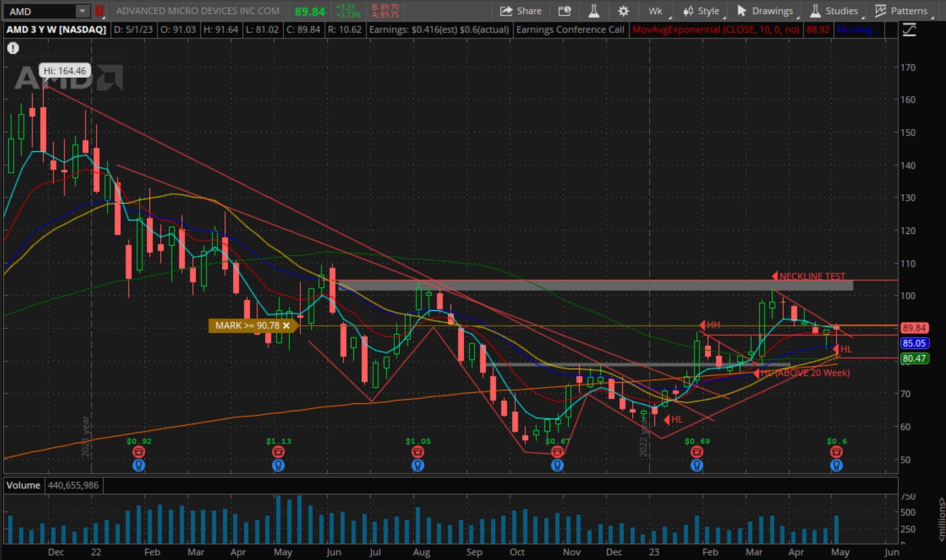Click the lightbulb icon below $0.92 earnings
The width and height of the screenshot is (946, 560).
click(x=138, y=465)
